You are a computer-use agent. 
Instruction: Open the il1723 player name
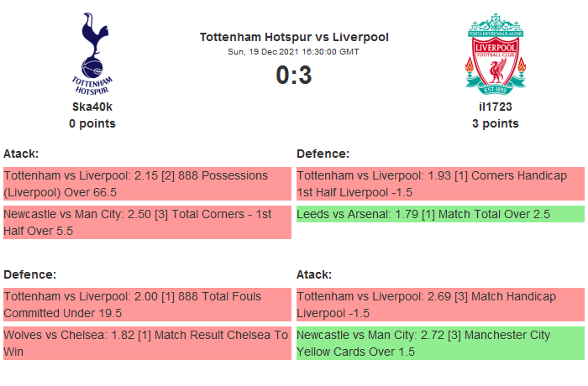click(x=496, y=107)
